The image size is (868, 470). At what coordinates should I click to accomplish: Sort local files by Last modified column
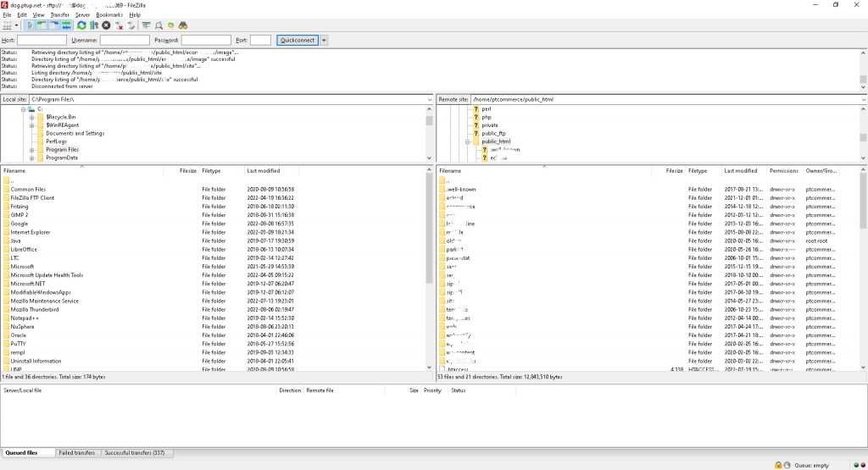pos(271,171)
